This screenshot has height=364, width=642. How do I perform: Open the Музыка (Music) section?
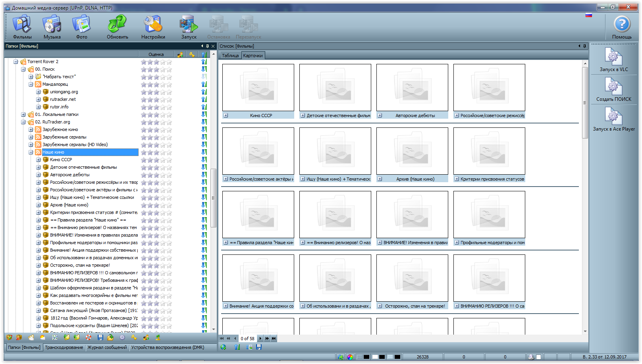tap(52, 27)
